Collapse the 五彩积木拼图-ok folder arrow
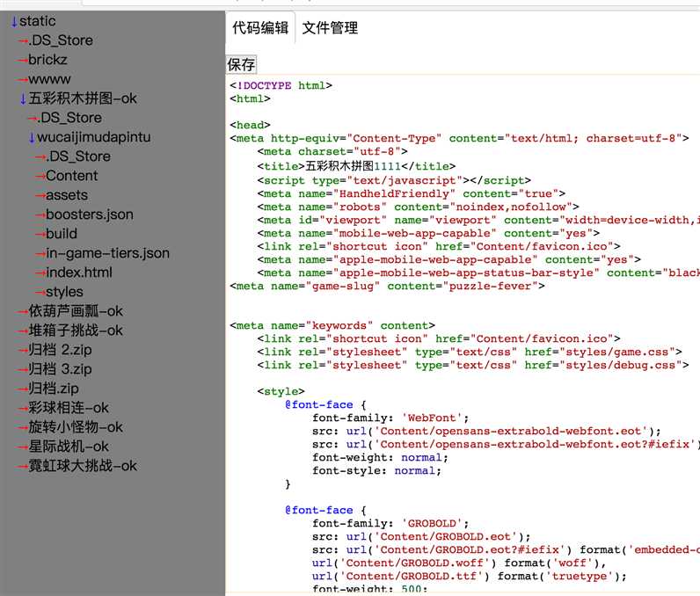Viewport: 700px width, 596px height. tap(23, 98)
